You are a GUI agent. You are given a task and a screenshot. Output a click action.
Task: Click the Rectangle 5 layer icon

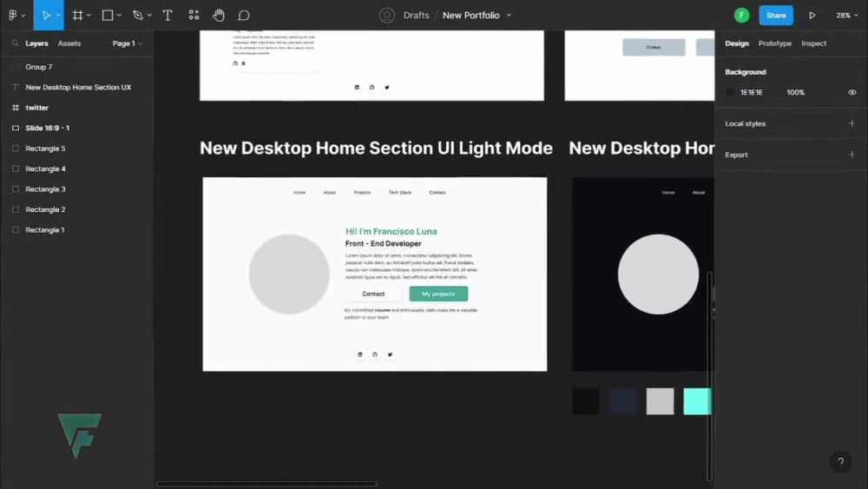[16, 149]
